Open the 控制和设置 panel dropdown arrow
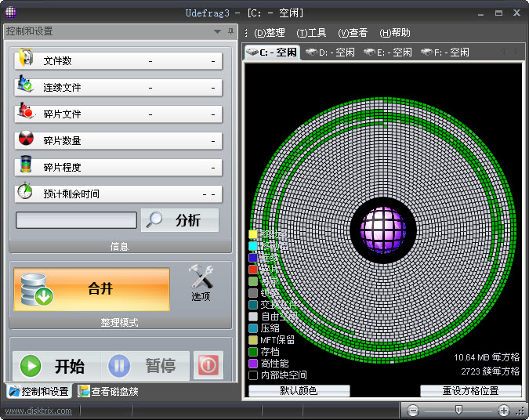This screenshot has width=529, height=420. tap(217, 31)
